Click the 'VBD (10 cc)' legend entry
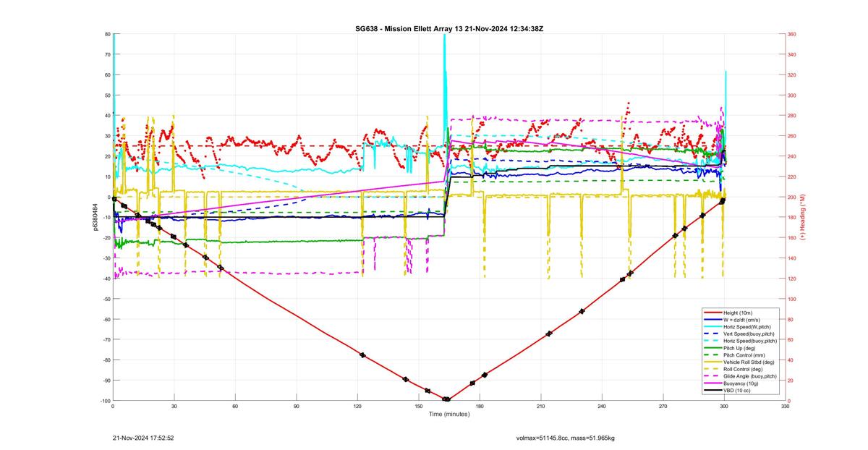The image size is (868, 450). coord(737,391)
